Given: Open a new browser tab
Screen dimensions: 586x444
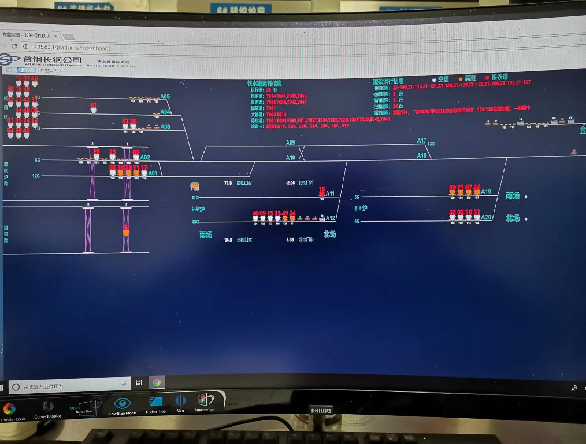Looking at the screenshot, I should tap(68, 37).
